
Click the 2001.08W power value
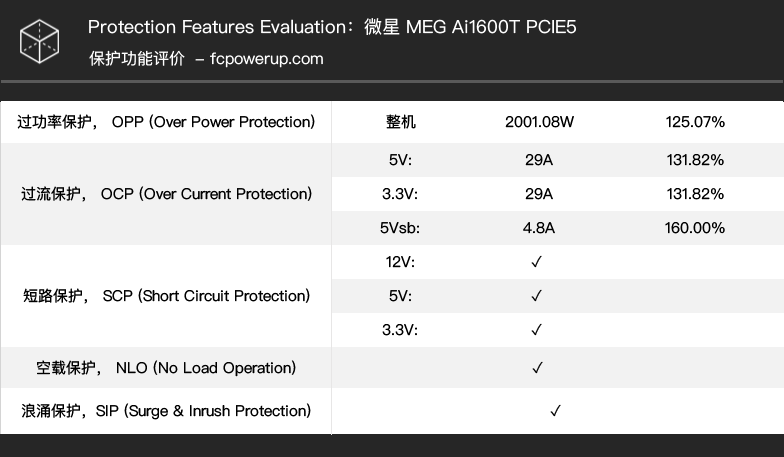[x=539, y=122]
